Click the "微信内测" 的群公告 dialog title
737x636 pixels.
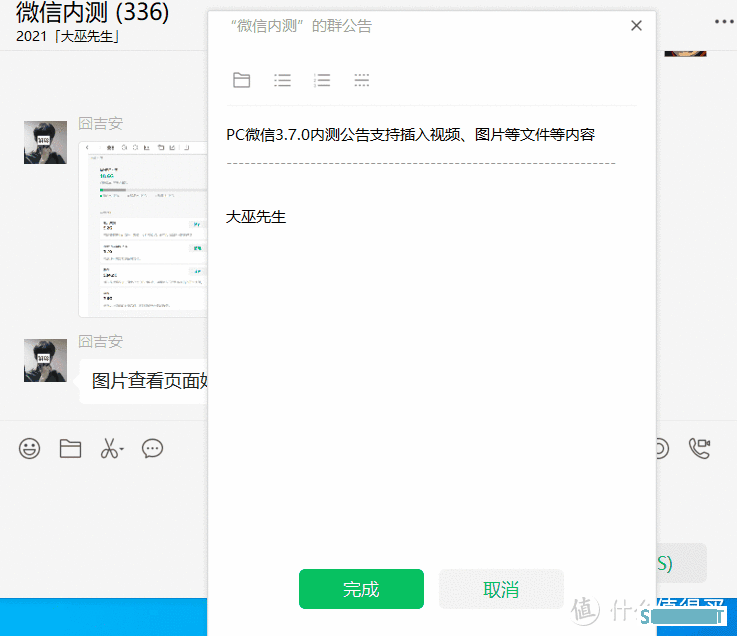click(301, 26)
